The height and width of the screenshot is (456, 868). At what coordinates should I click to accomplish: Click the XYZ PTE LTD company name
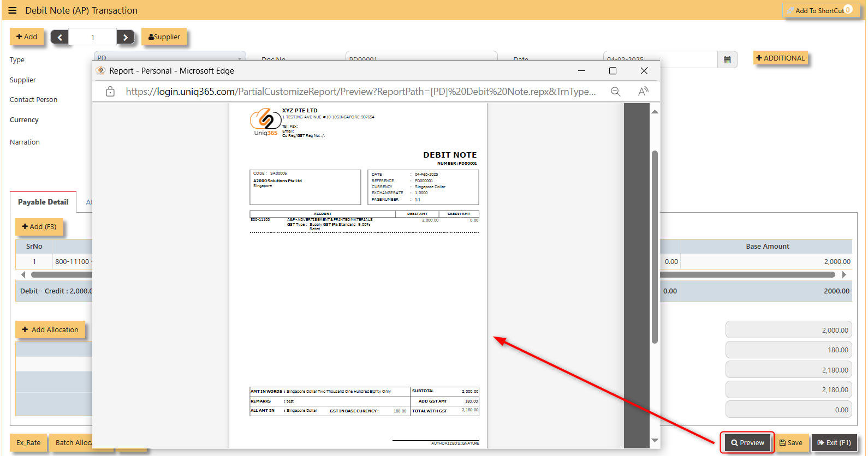coord(300,110)
